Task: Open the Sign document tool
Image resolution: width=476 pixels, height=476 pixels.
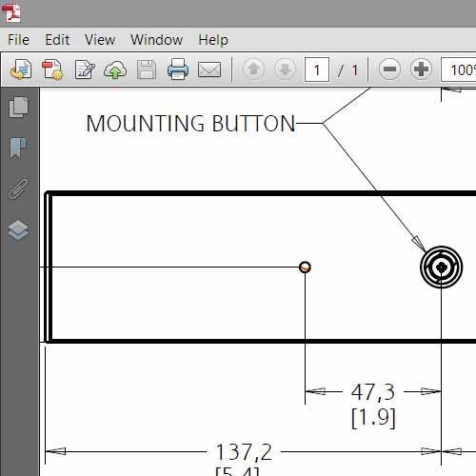Action: click(x=85, y=69)
